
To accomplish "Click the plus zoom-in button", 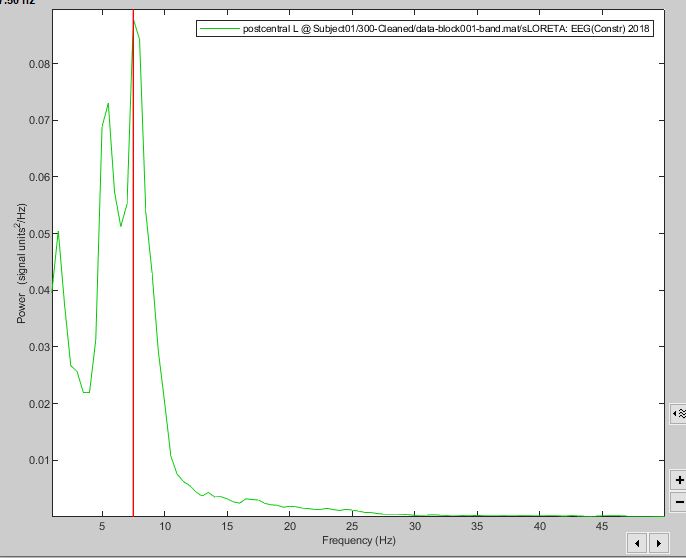I will pyautogui.click(x=679, y=480).
